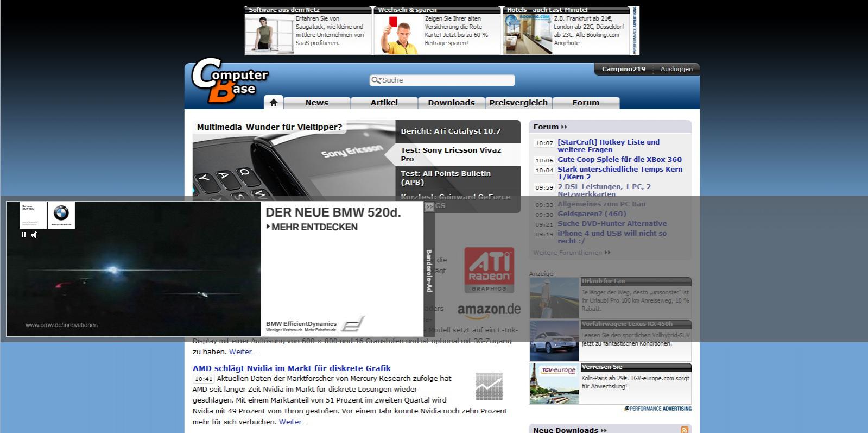Select Test: All Points Bulletin (APB) teaser
Image resolution: width=868 pixels, height=433 pixels.
pyautogui.click(x=458, y=178)
